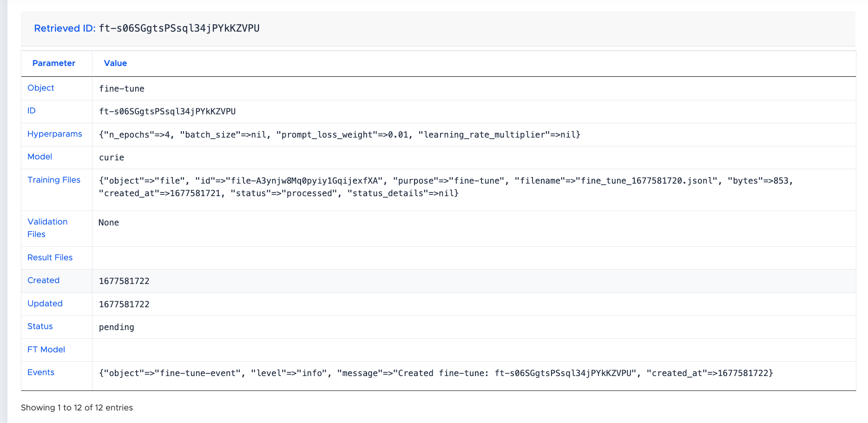Click the Showing 1 to 12 entries text

pyautogui.click(x=77, y=407)
